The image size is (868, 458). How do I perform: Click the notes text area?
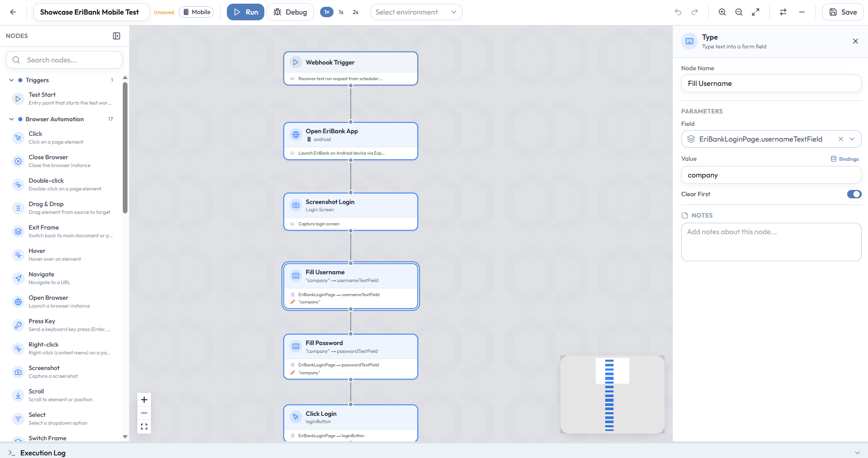pyautogui.click(x=771, y=242)
